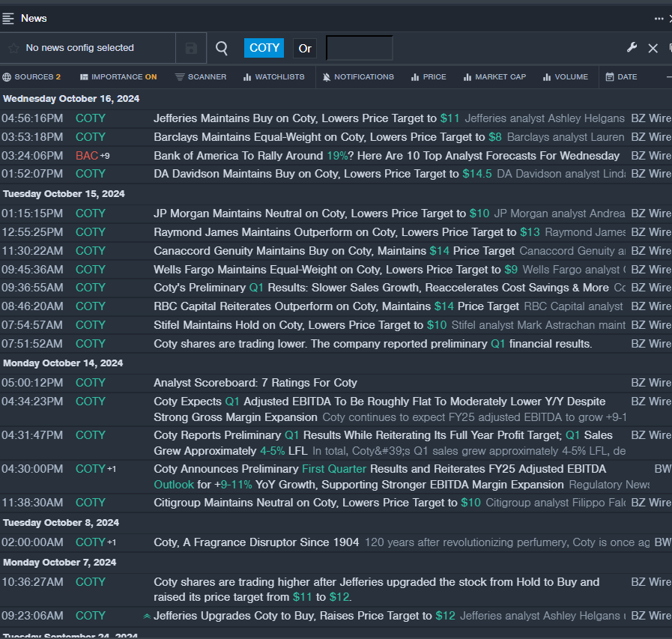Click the upgrade arrow icon beside Jefferies Upgrades Coty
The image size is (672, 639).
[x=147, y=616]
